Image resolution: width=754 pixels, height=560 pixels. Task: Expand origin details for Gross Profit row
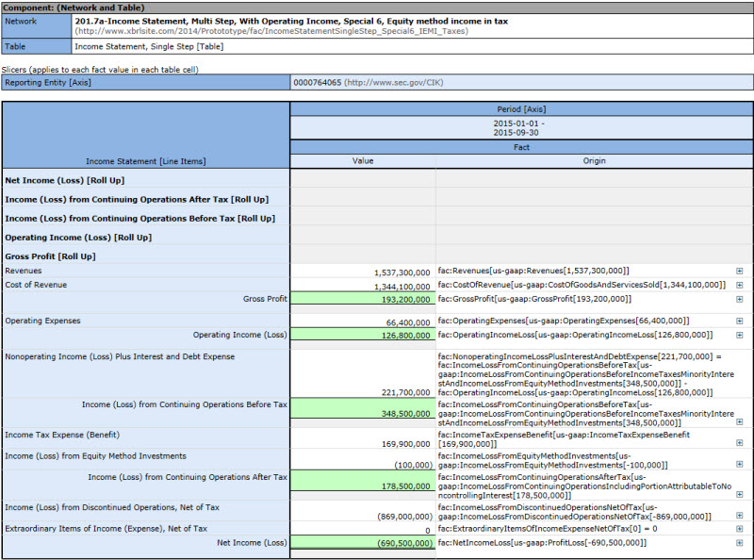740,299
